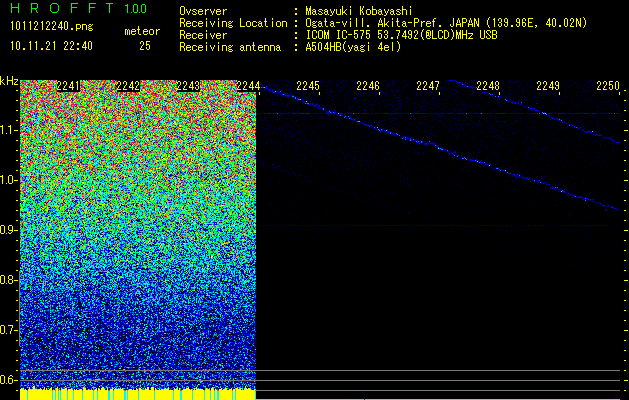The width and height of the screenshot is (629, 400).
Task: Click the noisy multicolor spectrogram block
Action: (x=138, y=234)
